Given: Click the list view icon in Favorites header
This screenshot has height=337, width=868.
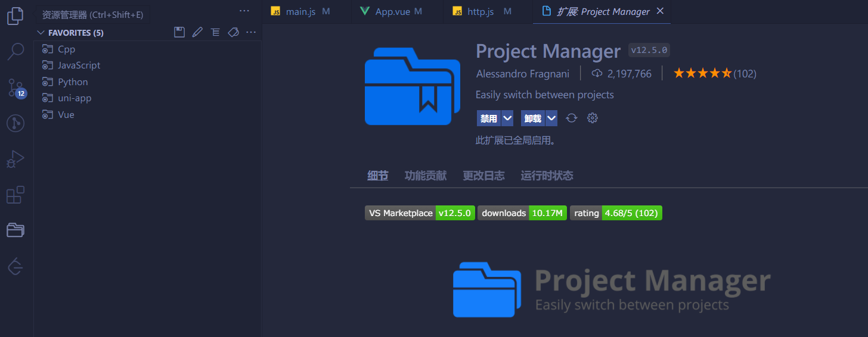Looking at the screenshot, I should coord(215,32).
